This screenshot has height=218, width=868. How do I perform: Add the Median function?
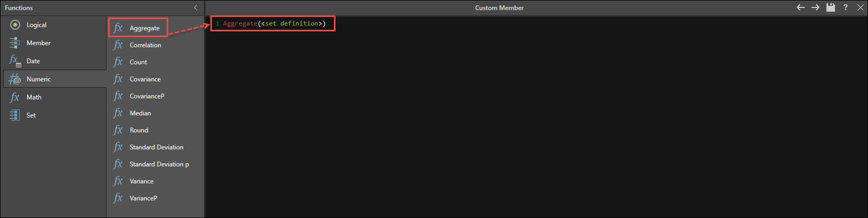pos(140,113)
